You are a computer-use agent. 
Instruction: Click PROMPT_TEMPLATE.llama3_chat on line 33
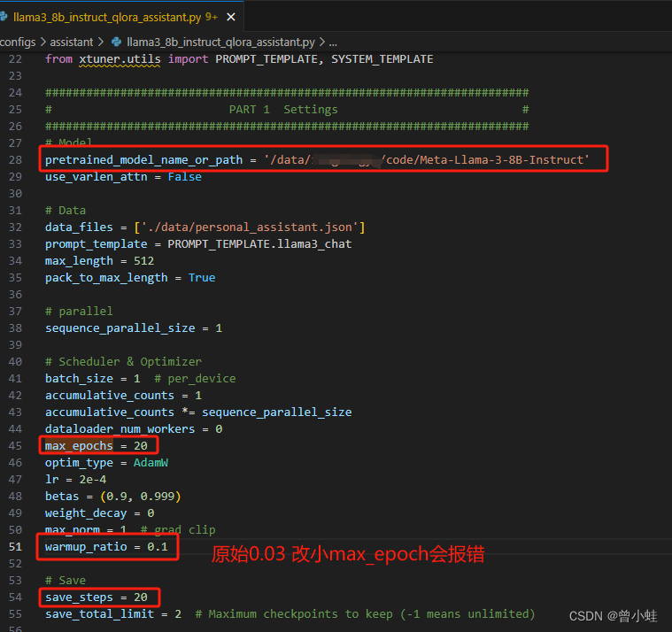point(259,243)
